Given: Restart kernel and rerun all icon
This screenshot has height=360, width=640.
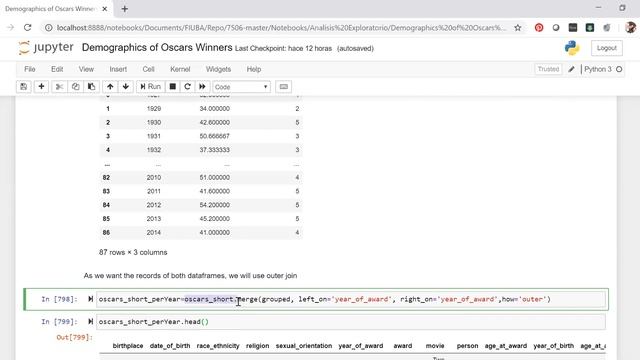Looking at the screenshot, I should coord(202,87).
